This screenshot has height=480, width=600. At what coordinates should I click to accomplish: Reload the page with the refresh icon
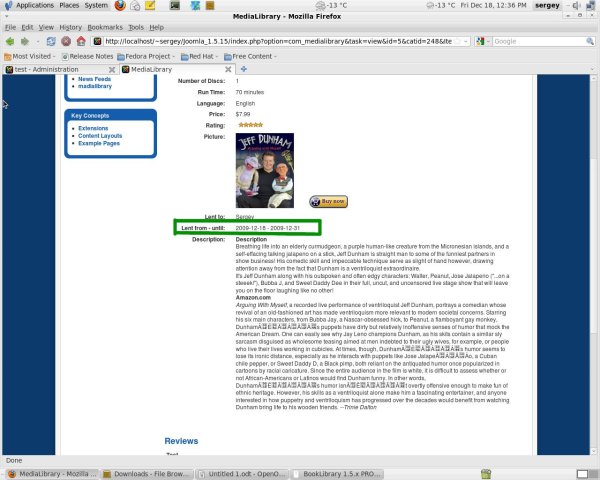(x=51, y=41)
